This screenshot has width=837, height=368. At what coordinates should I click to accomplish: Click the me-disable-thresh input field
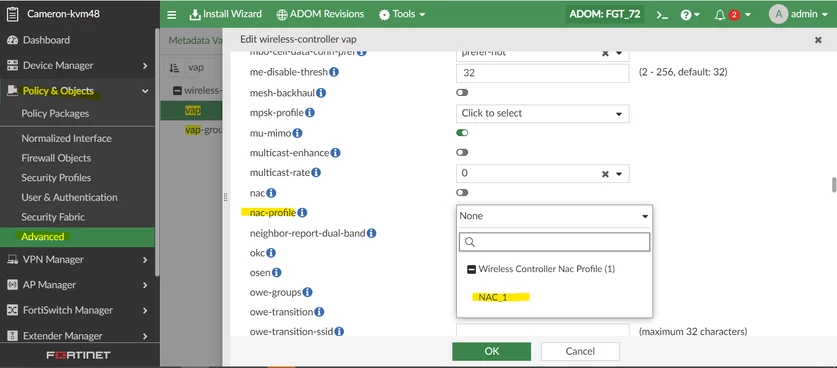(543, 73)
